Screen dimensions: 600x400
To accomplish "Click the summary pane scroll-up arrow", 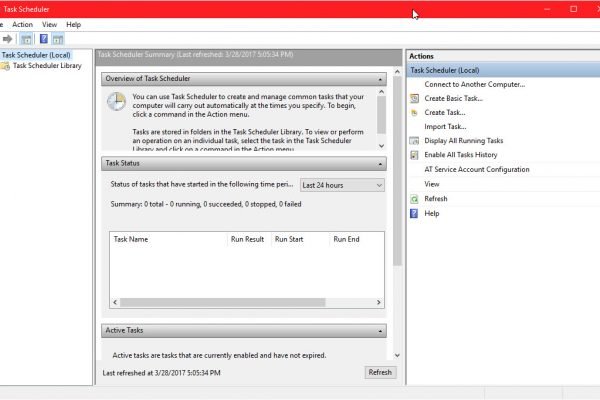I will click(397, 72).
